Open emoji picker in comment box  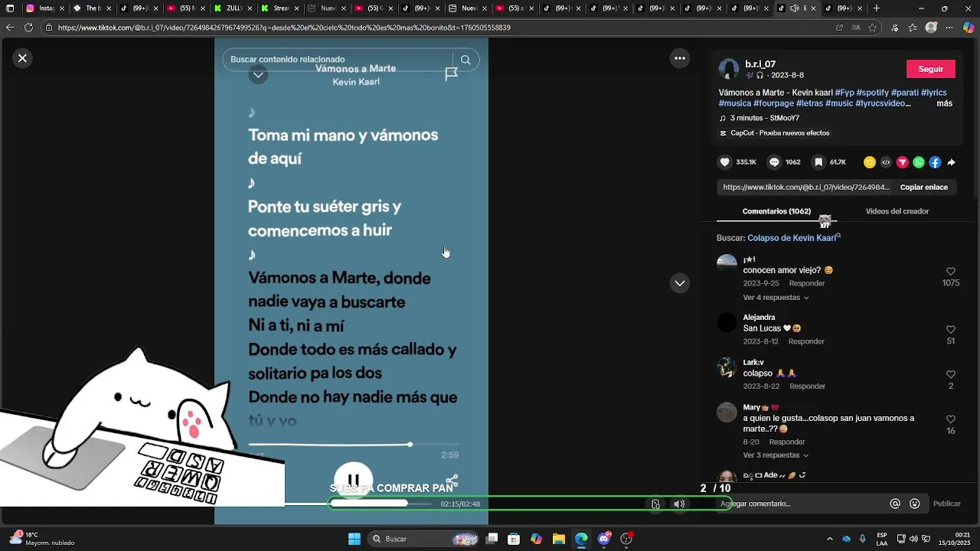pyautogui.click(x=915, y=504)
